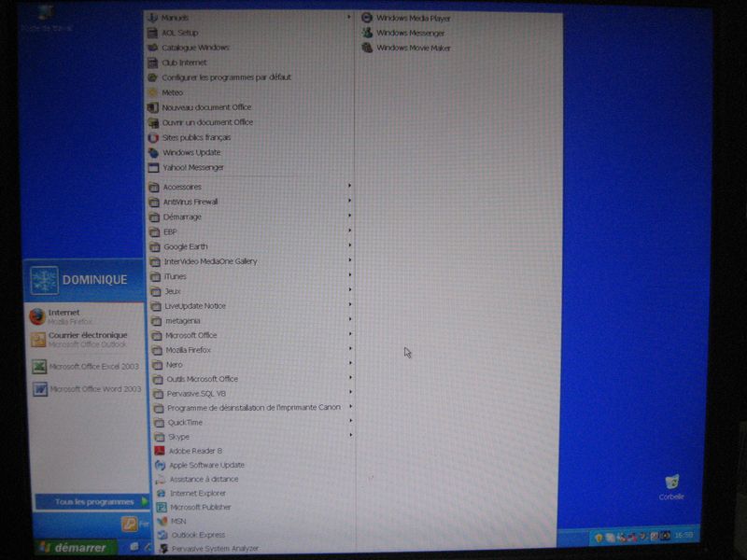747x560 pixels.
Task: Expand the Démarrage folder
Action: coord(250,217)
